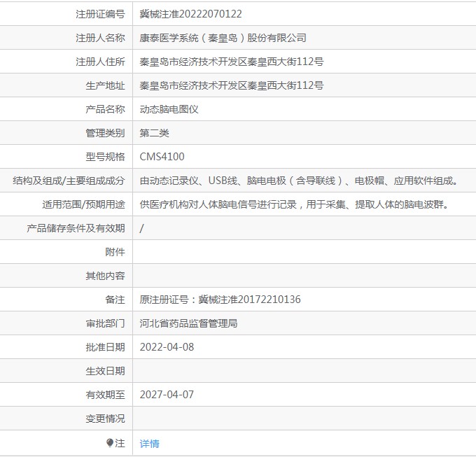The image size is (476, 457).
Task: Click the 附件 label
Action: pyautogui.click(x=115, y=252)
